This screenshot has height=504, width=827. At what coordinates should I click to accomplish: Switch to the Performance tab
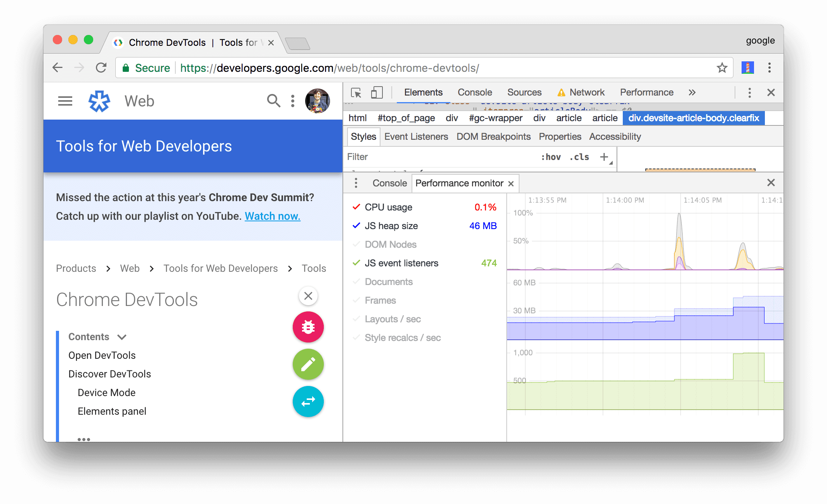646,92
